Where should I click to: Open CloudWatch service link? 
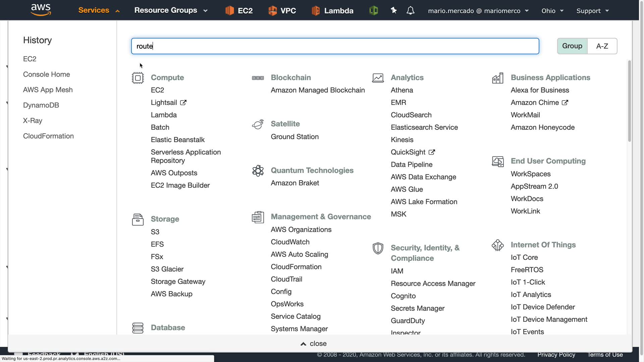pyautogui.click(x=290, y=242)
